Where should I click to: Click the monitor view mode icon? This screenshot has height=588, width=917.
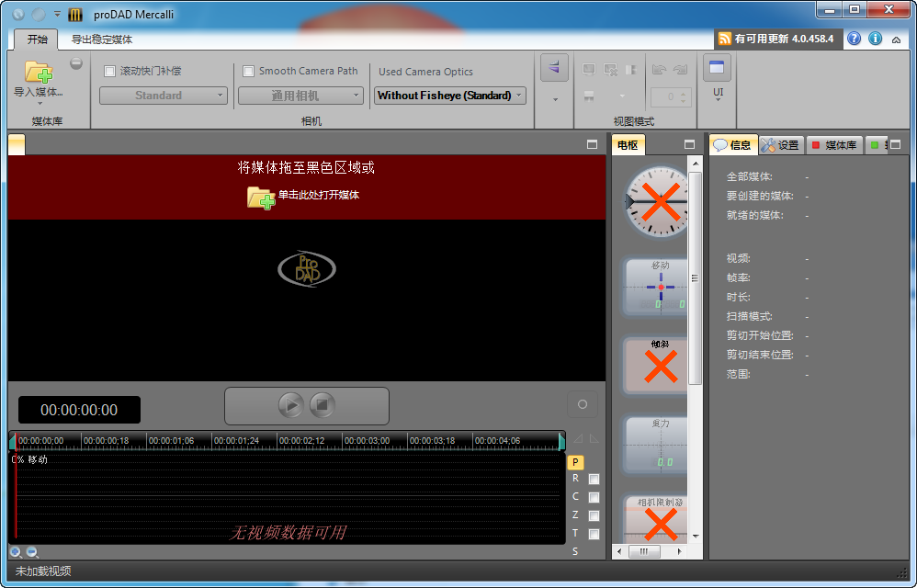click(589, 70)
